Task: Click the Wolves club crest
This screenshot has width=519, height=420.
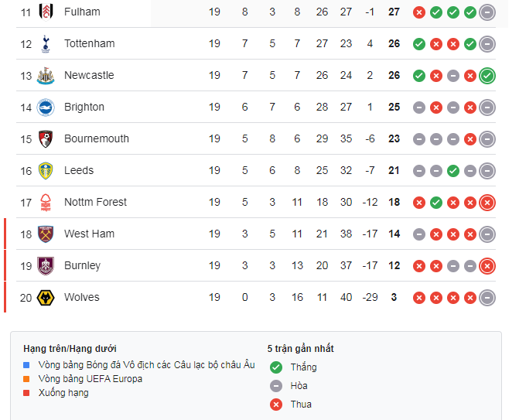Action: (x=45, y=297)
